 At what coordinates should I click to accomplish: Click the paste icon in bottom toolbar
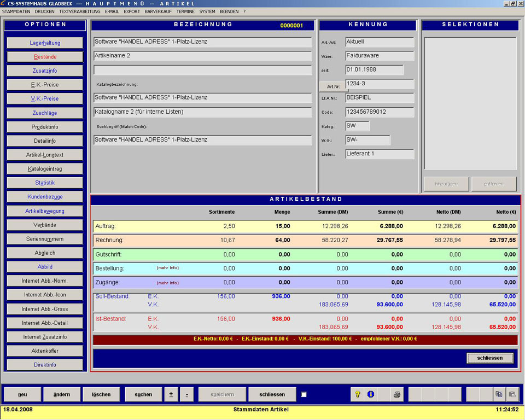[512, 394]
